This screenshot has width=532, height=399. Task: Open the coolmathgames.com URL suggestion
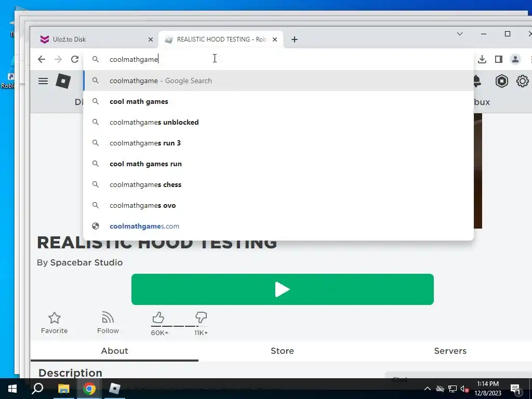[x=278, y=226]
